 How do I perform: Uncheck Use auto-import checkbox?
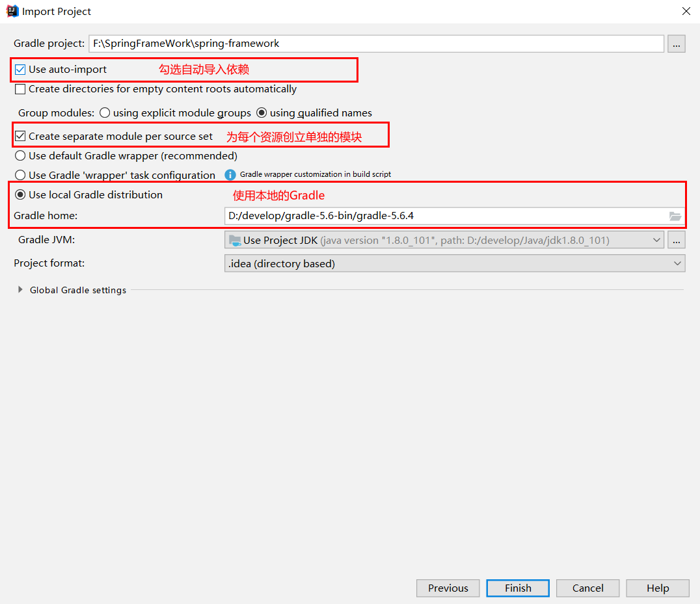pyautogui.click(x=20, y=70)
